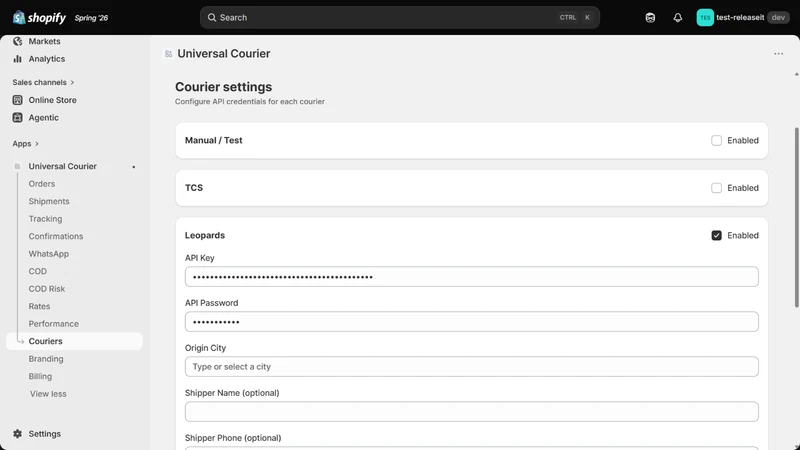The image size is (800, 450).
Task: Open the Rates page
Action: click(x=39, y=306)
